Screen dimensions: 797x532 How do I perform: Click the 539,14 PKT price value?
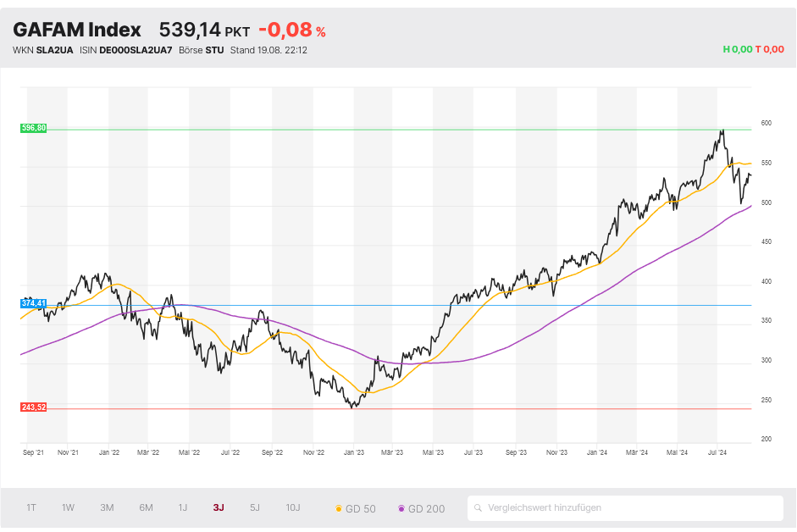pos(204,30)
